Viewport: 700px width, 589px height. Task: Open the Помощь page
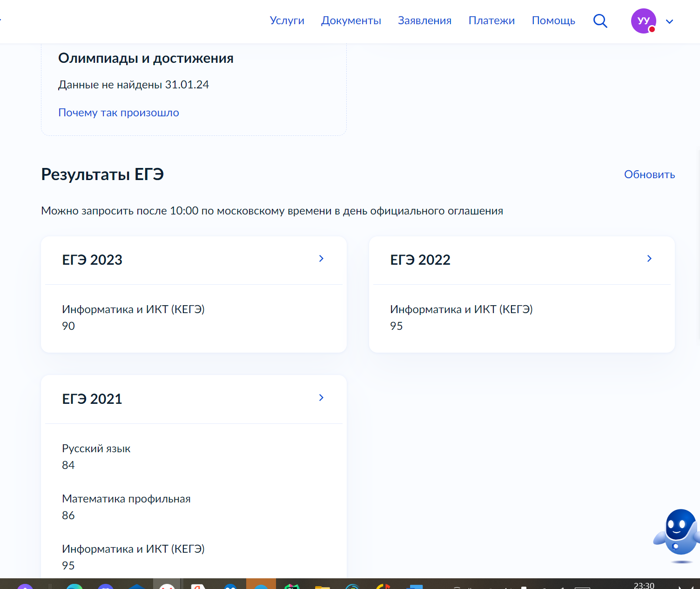(x=553, y=21)
